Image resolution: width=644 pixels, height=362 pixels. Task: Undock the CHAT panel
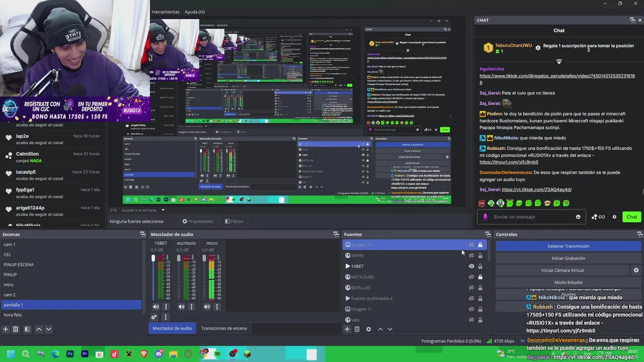(632, 20)
